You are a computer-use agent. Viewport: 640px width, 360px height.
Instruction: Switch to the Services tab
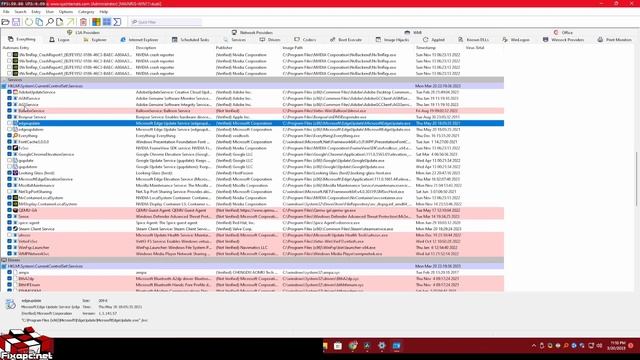(235, 40)
